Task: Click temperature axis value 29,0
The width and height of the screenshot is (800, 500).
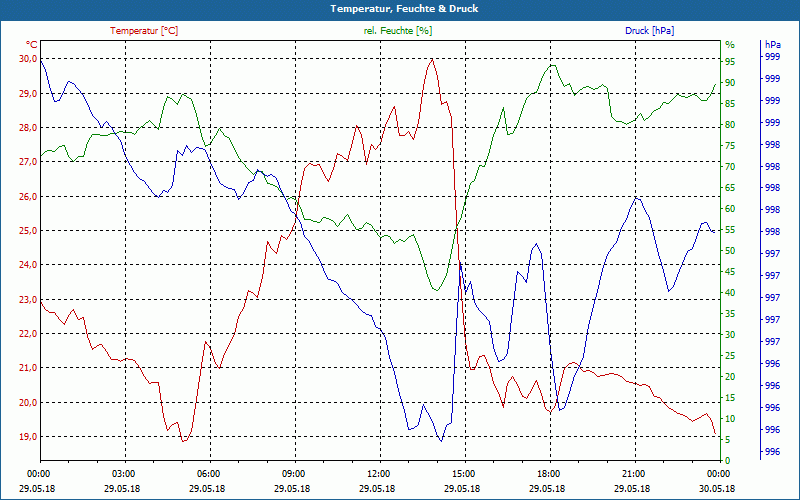Action: [x=28, y=93]
